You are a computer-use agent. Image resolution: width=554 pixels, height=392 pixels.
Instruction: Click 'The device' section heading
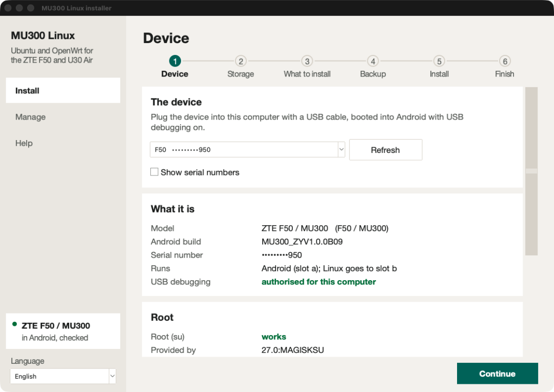point(176,102)
